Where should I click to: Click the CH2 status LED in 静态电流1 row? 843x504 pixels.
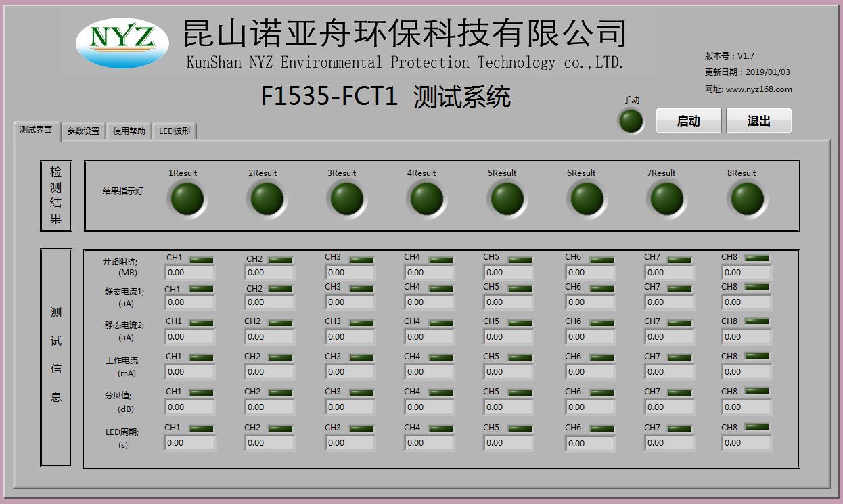click(281, 290)
